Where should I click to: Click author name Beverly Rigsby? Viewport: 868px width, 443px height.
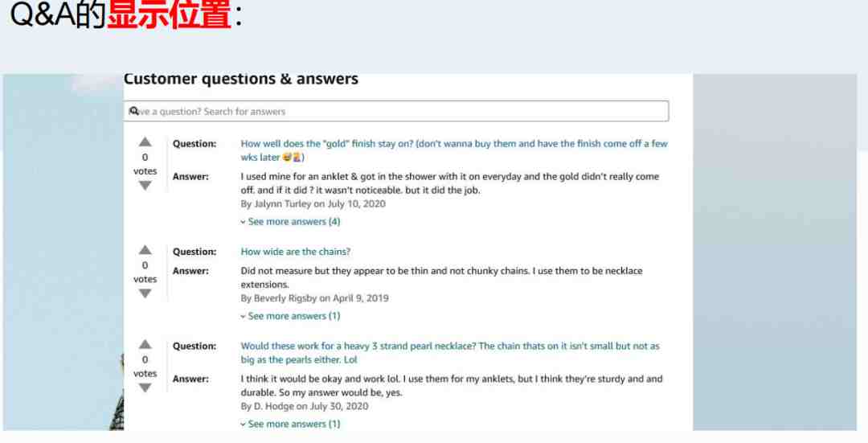(x=285, y=298)
